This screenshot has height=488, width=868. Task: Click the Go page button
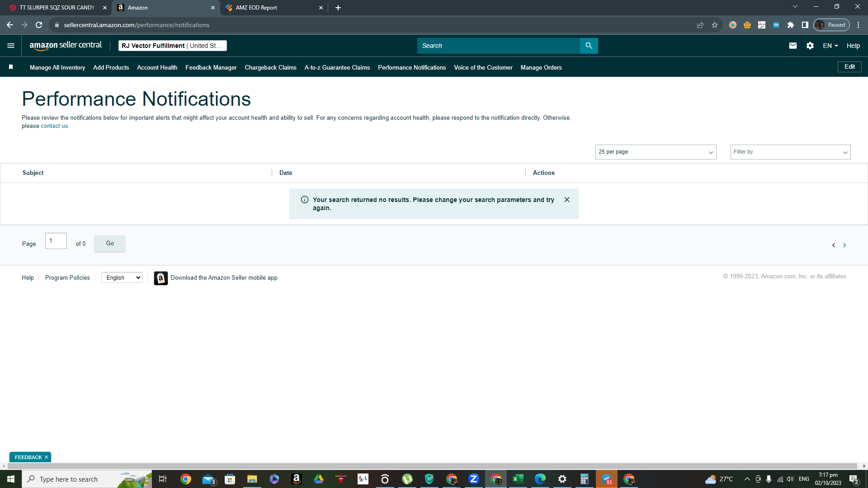pyautogui.click(x=110, y=244)
